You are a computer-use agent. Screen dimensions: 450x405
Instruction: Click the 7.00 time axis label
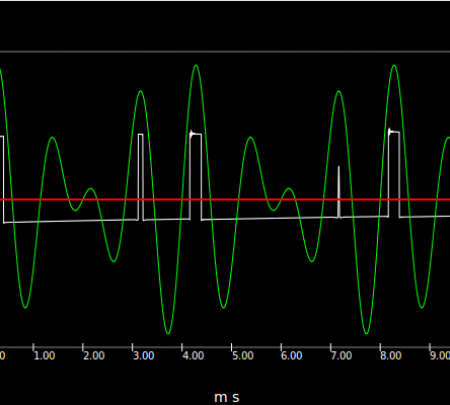341,356
